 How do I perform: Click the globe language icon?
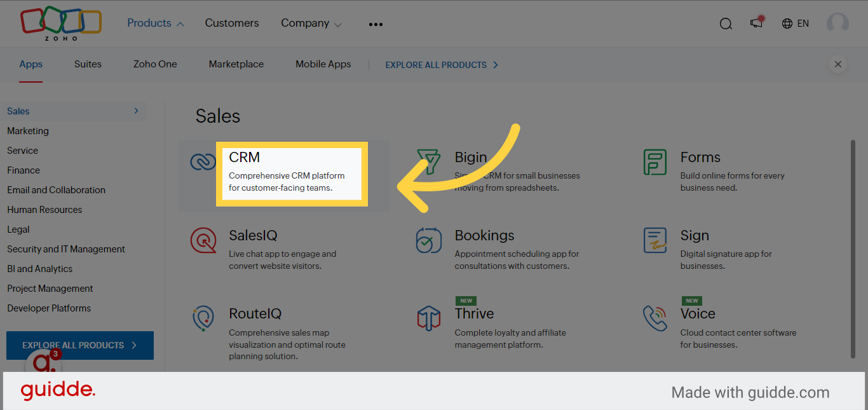coord(787,24)
